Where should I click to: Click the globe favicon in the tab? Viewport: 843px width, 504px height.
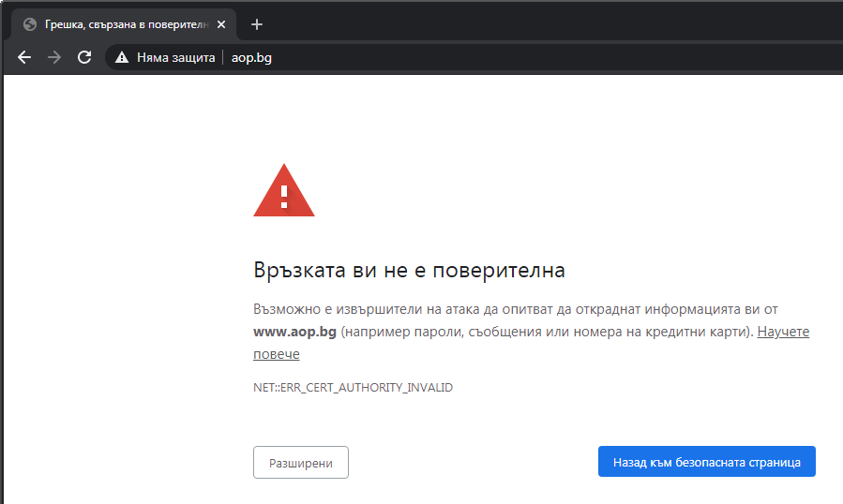click(x=30, y=24)
